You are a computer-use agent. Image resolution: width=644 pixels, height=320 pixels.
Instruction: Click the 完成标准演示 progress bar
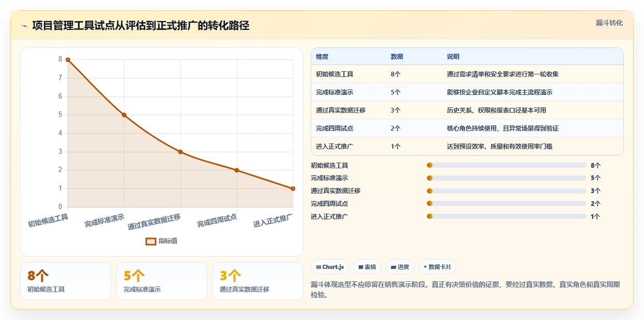pyautogui.click(x=507, y=178)
